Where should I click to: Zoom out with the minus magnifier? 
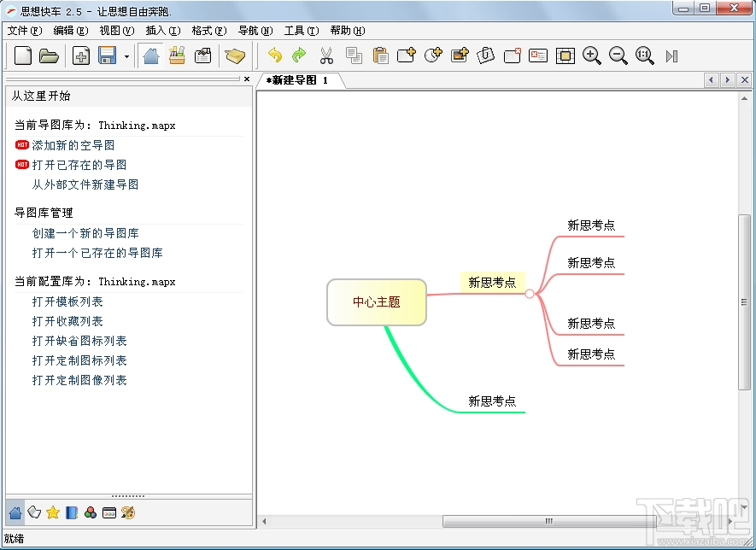[618, 56]
